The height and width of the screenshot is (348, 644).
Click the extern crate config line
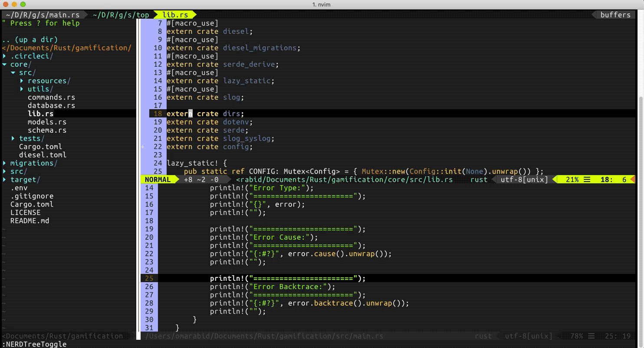pos(210,146)
